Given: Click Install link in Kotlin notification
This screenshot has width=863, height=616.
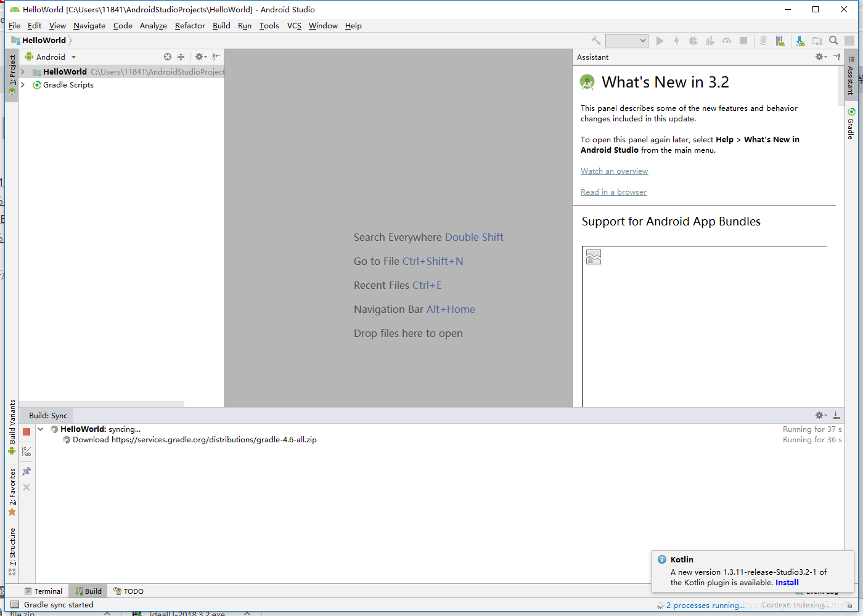Looking at the screenshot, I should pyautogui.click(x=787, y=583).
